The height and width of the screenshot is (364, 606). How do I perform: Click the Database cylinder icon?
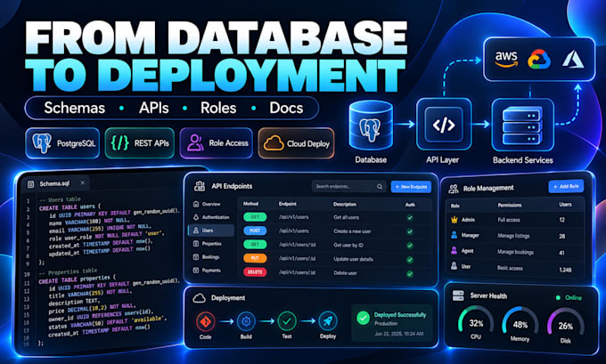[x=371, y=125]
